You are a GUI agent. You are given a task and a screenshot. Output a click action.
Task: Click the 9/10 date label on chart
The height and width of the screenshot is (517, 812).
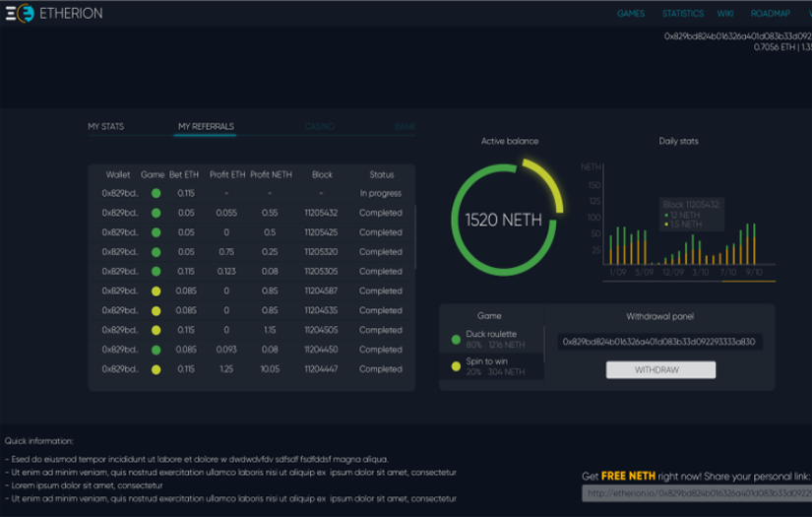pyautogui.click(x=754, y=273)
